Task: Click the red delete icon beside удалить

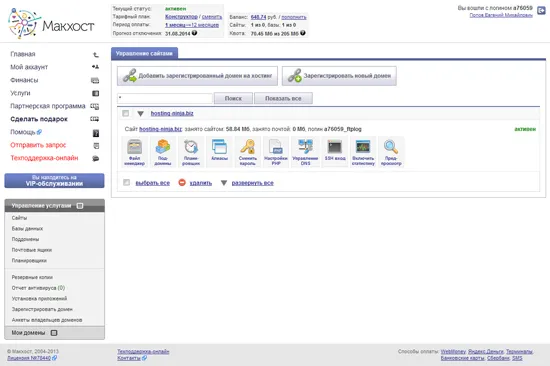Action: coord(182,182)
